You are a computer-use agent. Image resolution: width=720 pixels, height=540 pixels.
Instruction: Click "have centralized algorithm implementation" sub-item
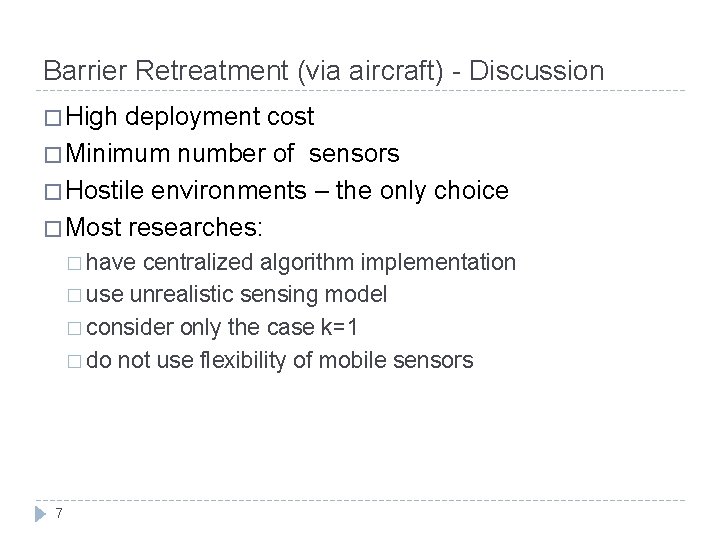click(x=301, y=262)
